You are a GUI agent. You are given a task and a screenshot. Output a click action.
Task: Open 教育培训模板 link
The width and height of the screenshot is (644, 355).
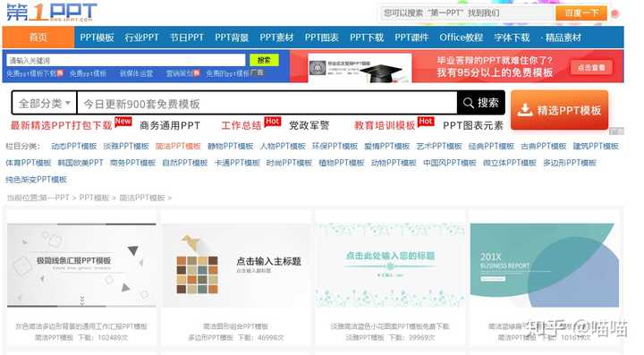(x=385, y=125)
